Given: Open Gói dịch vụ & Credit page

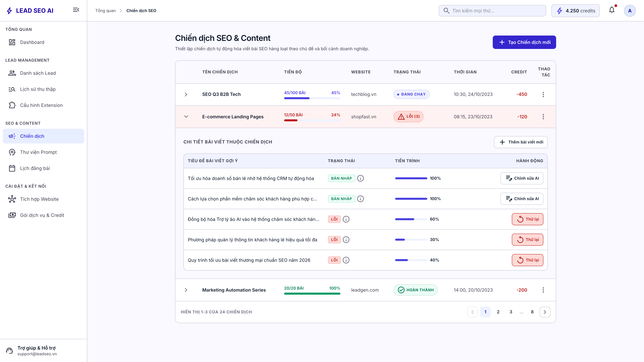Looking at the screenshot, I should pyautogui.click(x=43, y=215).
